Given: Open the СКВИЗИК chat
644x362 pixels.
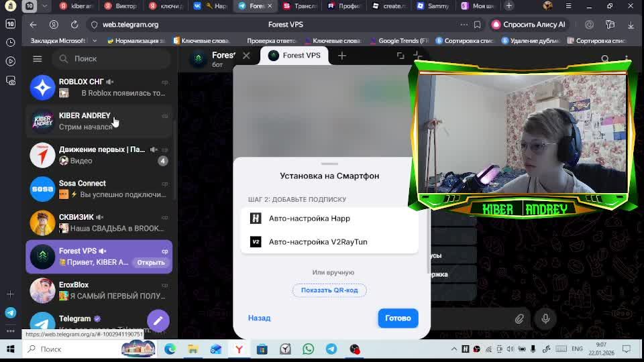Looking at the screenshot, I should pyautogui.click(x=99, y=223).
